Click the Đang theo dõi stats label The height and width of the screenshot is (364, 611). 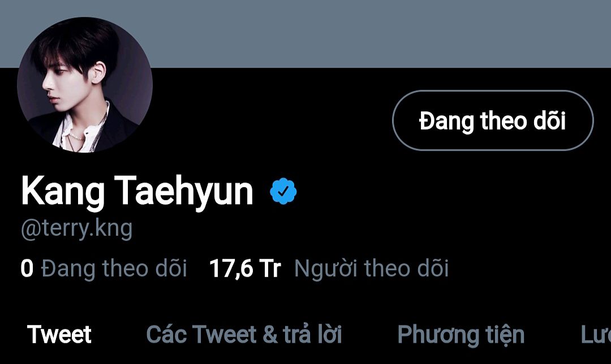(x=114, y=268)
